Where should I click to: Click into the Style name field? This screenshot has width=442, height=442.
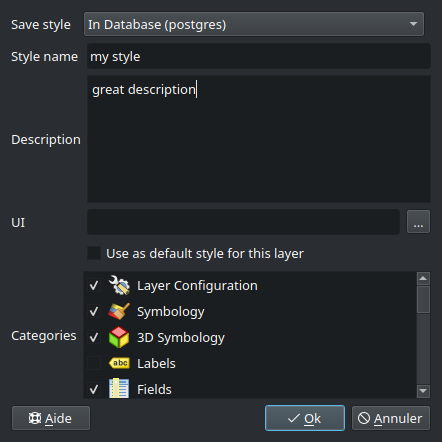[259, 56]
